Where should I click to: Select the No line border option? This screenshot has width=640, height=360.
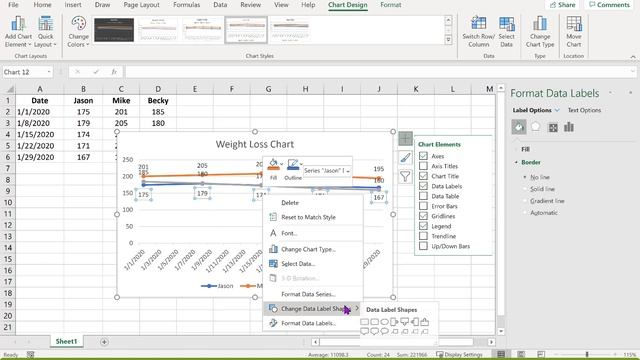(x=525, y=177)
